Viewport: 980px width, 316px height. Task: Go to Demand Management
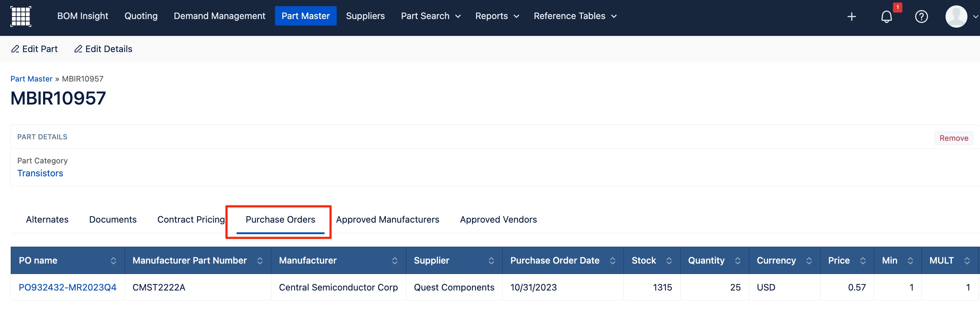click(x=219, y=16)
